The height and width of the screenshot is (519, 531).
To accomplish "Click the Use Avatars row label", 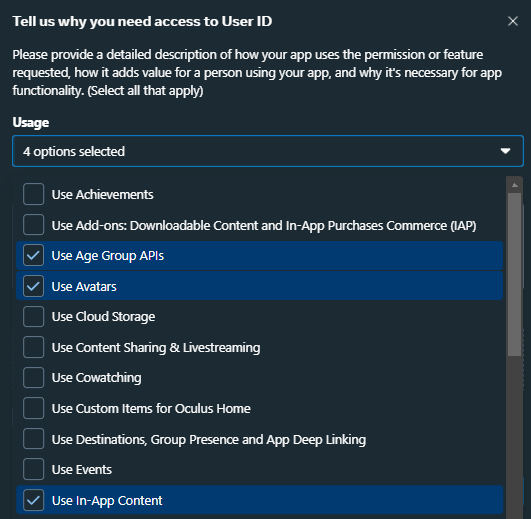I will [x=84, y=287].
